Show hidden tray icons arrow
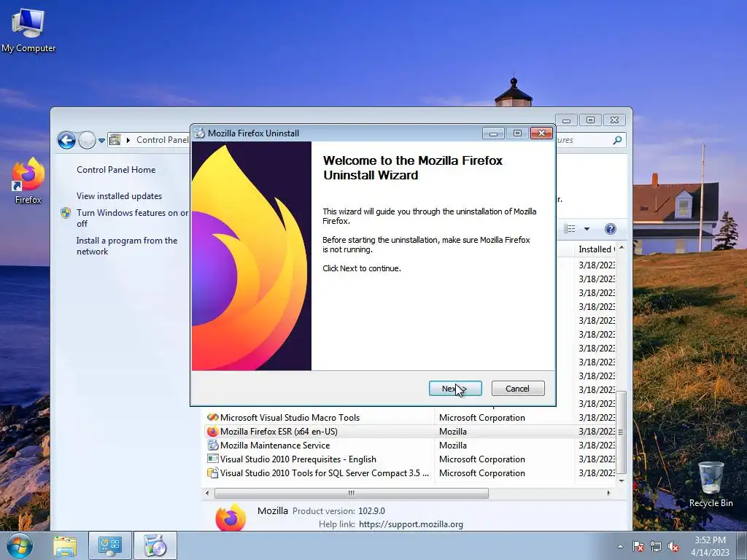747x560 pixels. tap(620, 546)
